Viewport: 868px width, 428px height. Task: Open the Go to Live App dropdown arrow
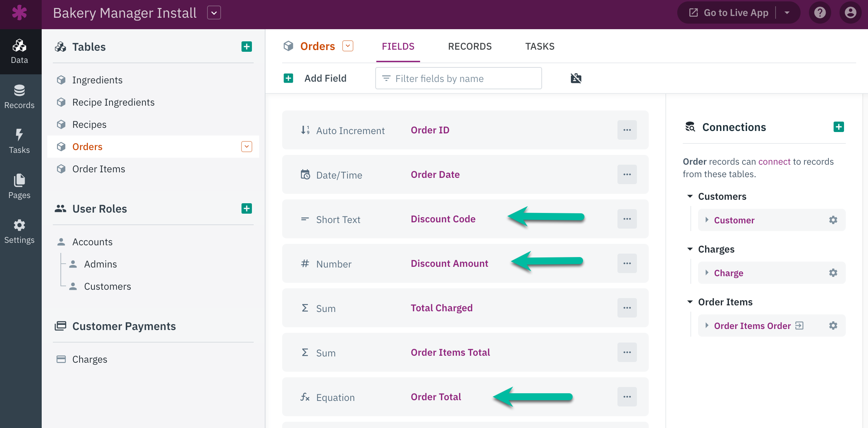[x=787, y=13]
